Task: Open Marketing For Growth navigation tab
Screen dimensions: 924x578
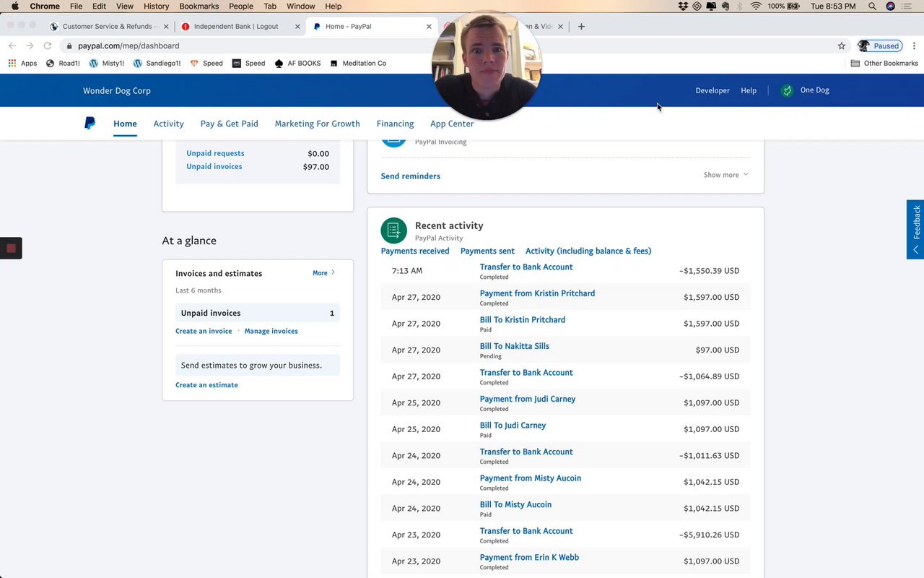Action: coord(317,124)
